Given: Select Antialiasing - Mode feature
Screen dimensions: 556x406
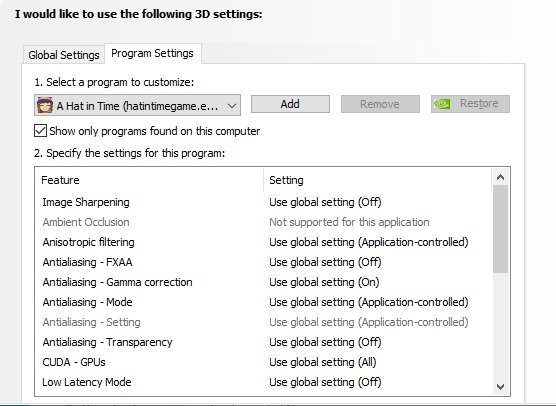Looking at the screenshot, I should point(87,302).
